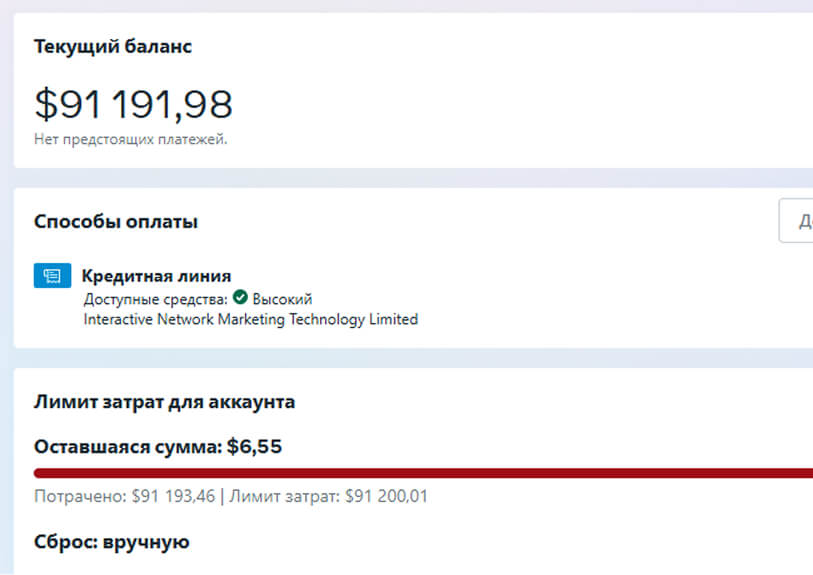This screenshot has width=813, height=575.
Task: Click the $91 200,01 spending limit value
Action: click(386, 496)
